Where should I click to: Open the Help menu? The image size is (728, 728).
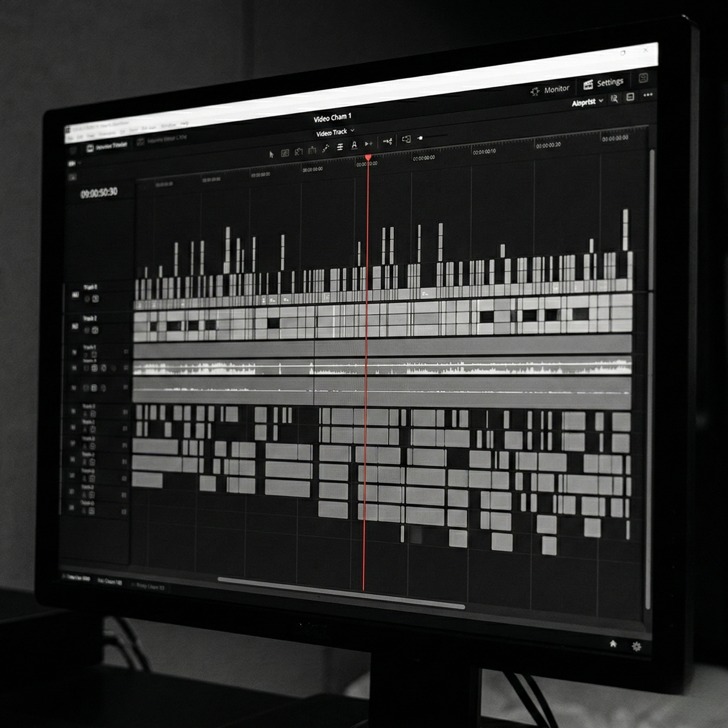[184, 124]
